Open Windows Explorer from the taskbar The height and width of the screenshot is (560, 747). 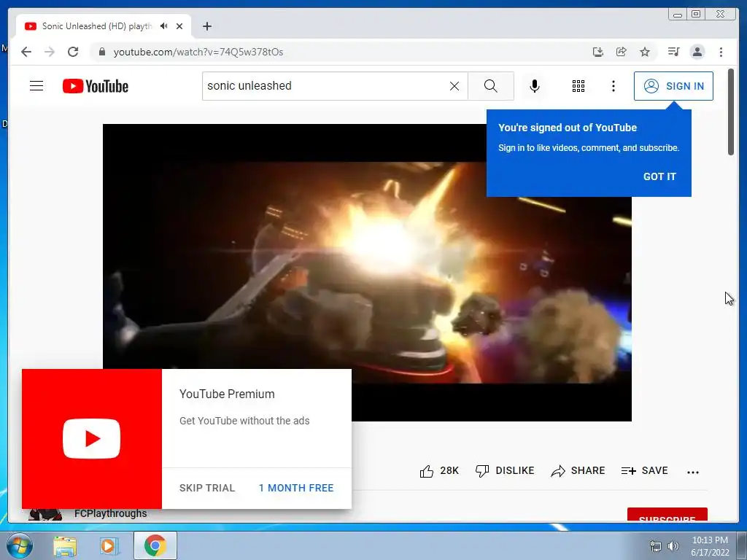click(x=65, y=545)
